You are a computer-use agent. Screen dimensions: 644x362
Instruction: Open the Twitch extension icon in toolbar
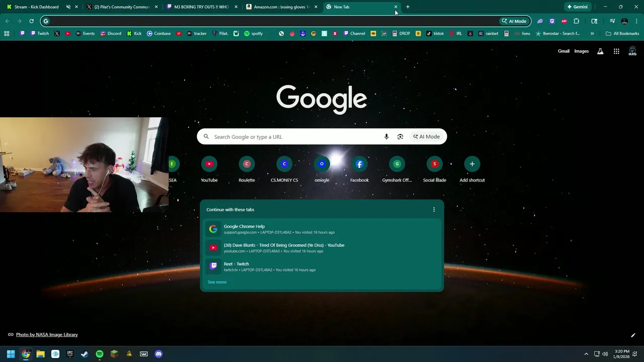pos(552,21)
